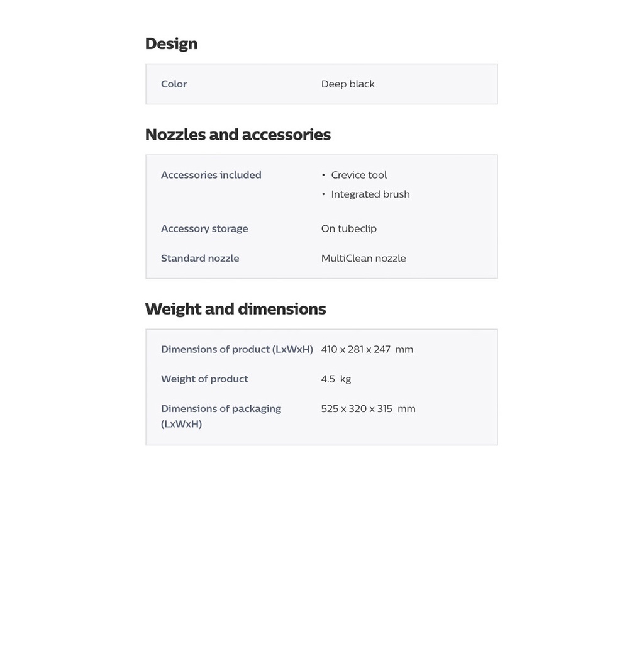Click the On tubeclip value
The height and width of the screenshot is (653, 644).
tap(348, 228)
